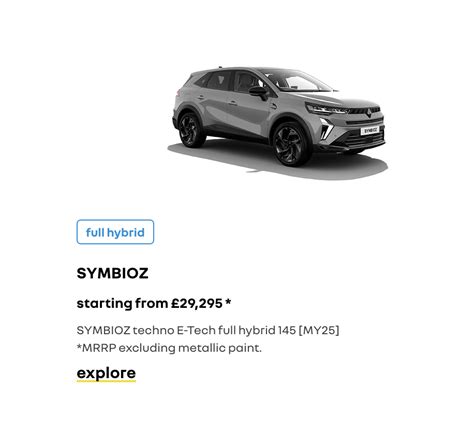Select the full hybrid badge

(115, 232)
